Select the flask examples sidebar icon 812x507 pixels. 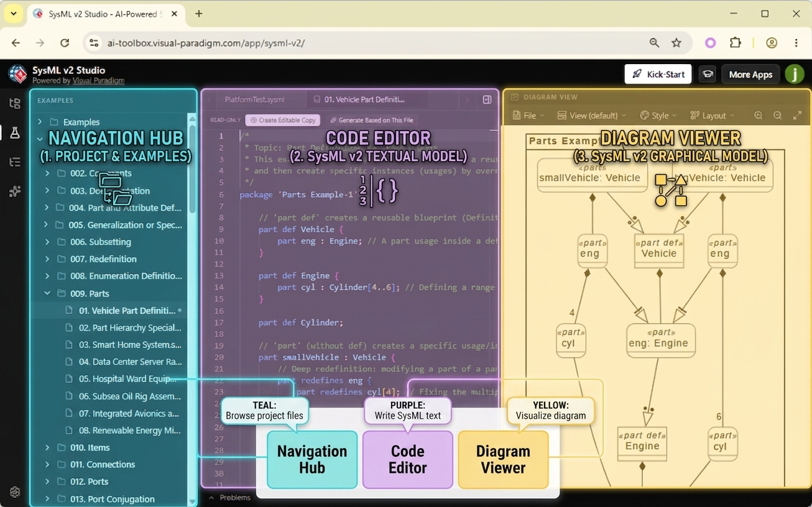coord(15,132)
